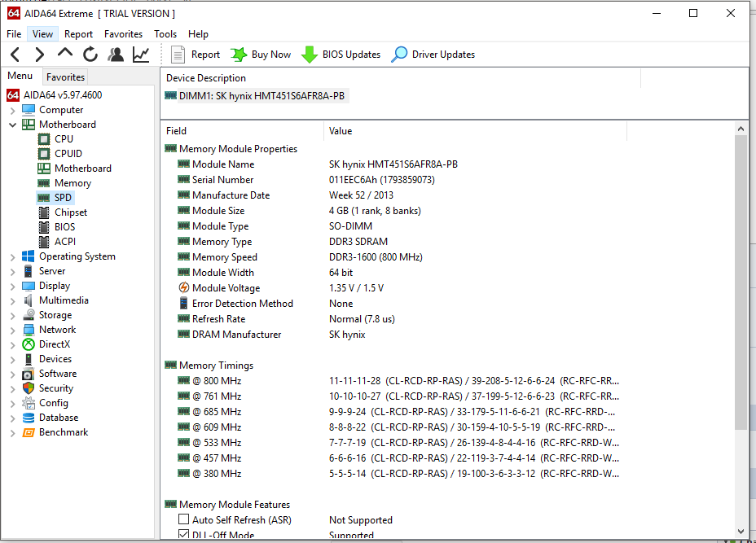Click the Report toolbar button
Image resolution: width=756 pixels, height=543 pixels.
pyautogui.click(x=196, y=55)
